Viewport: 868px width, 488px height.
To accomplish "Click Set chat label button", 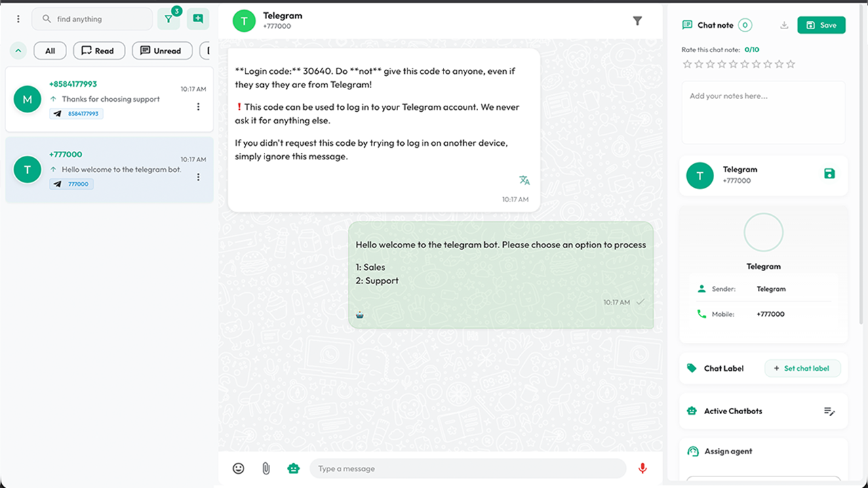I will pyautogui.click(x=803, y=368).
